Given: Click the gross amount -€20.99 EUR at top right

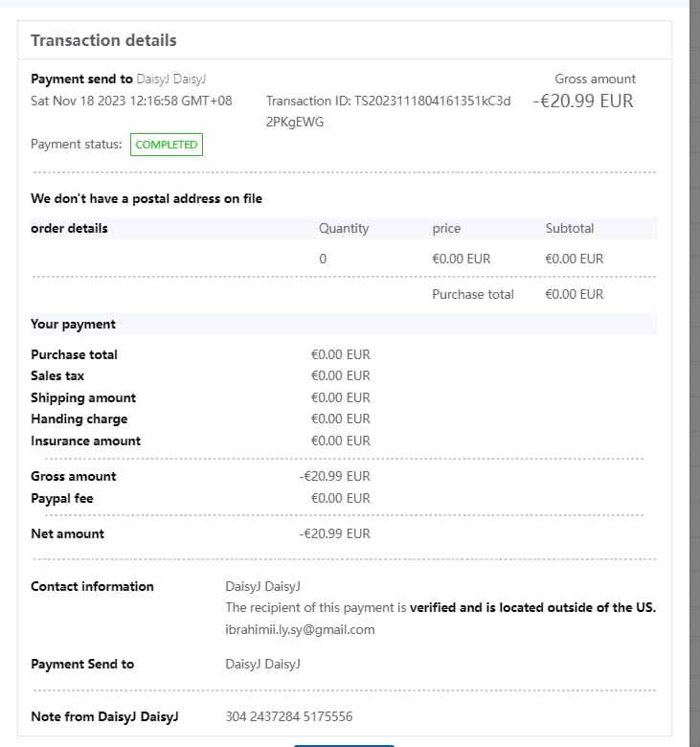Looking at the screenshot, I should coord(583,101).
